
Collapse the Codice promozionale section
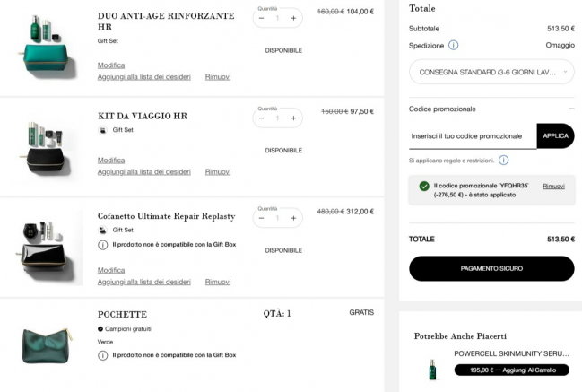[x=571, y=109]
